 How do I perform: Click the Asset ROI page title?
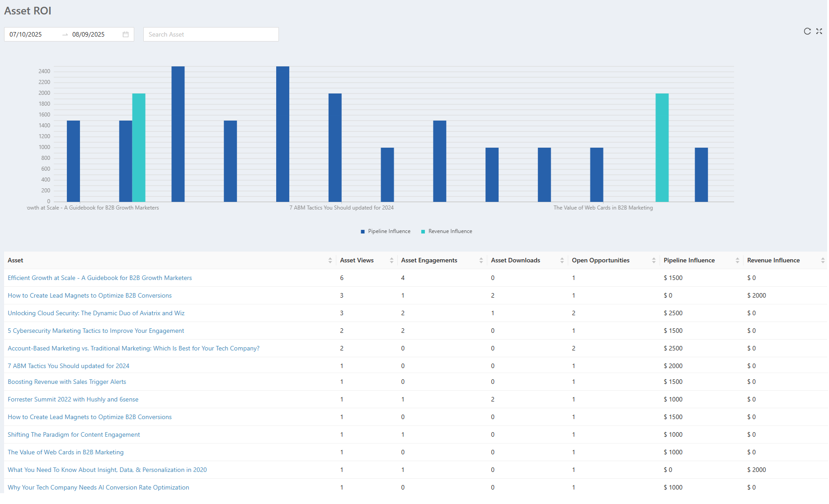[28, 11]
